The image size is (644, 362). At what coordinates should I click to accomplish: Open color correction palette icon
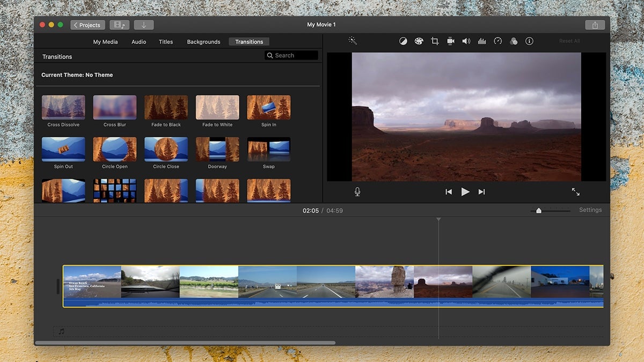(419, 41)
